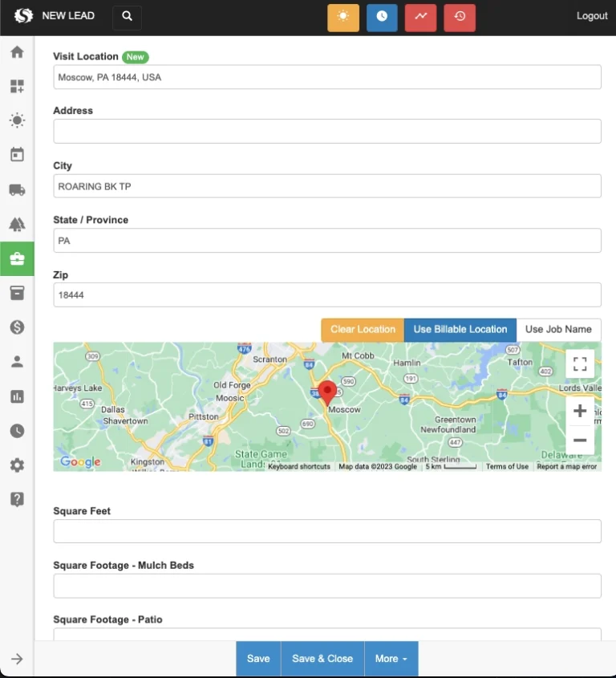Select the truck icon in sidebar
Viewport: 616px width, 678px height.
pyautogui.click(x=17, y=190)
